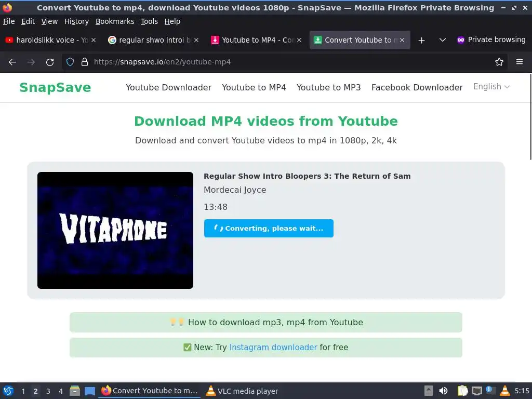
Task: Open the Youtube to MP4 nav link
Action: [x=254, y=87]
